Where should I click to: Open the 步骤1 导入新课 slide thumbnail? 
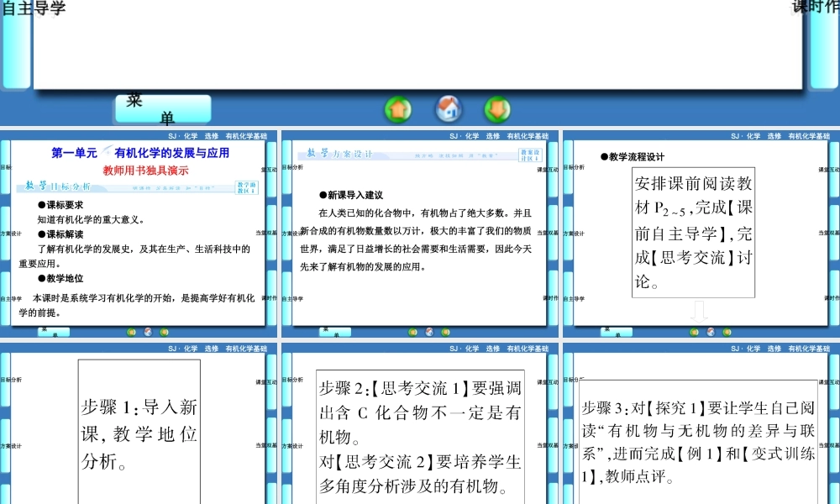[139, 423]
